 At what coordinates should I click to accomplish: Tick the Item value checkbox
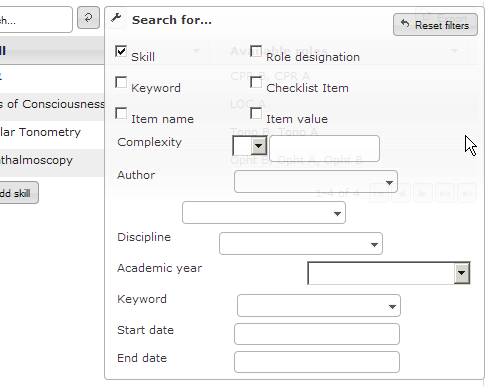[256, 113]
